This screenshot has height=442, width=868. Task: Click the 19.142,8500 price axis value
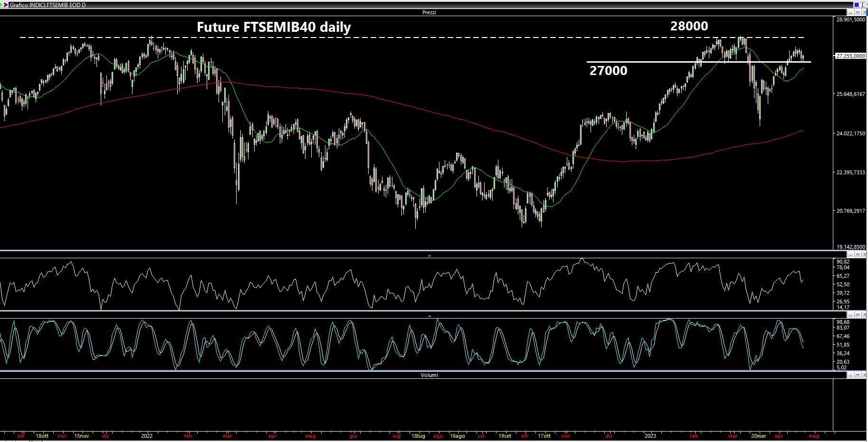click(x=850, y=247)
